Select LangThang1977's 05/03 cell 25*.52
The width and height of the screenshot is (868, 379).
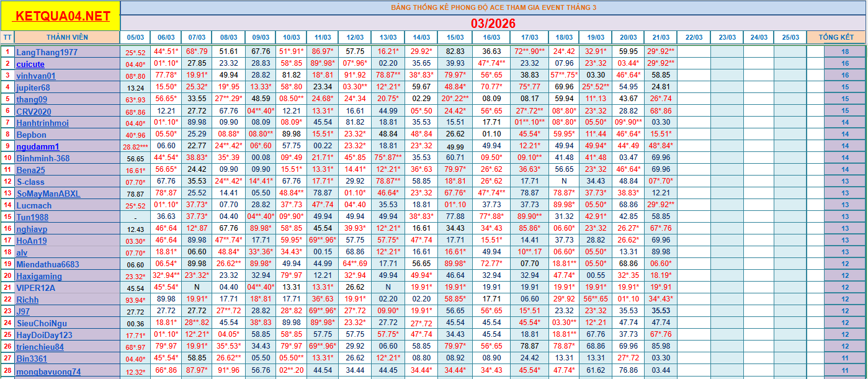(135, 53)
